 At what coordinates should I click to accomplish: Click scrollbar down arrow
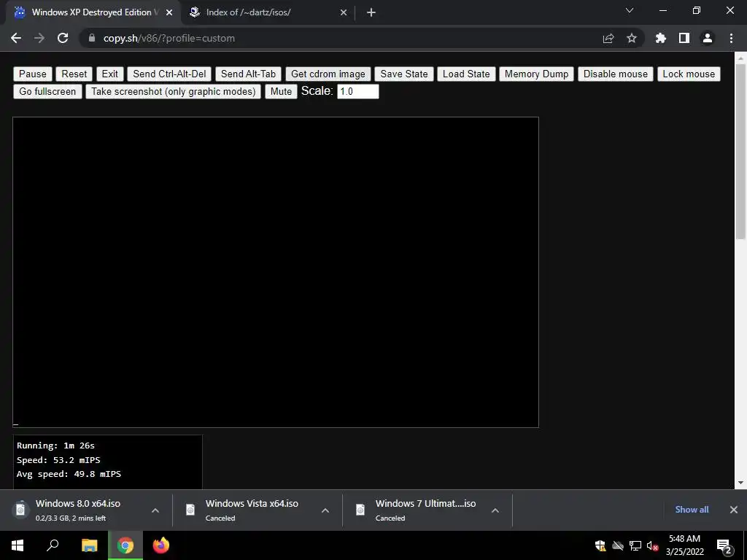pyautogui.click(x=740, y=483)
